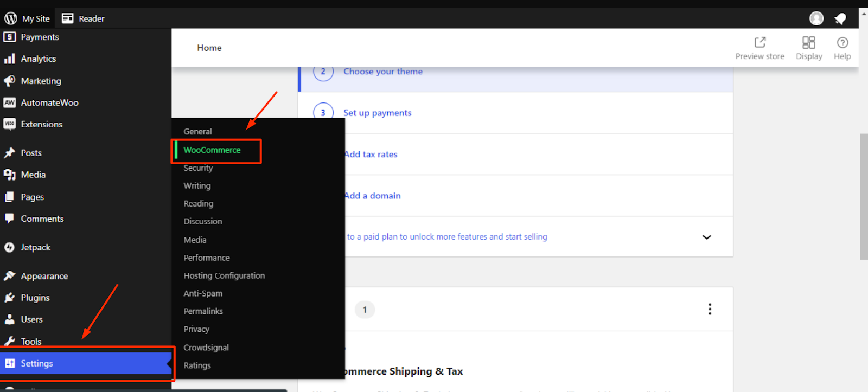This screenshot has height=392, width=868.
Task: Click the Marketing megaphone icon
Action: (10, 81)
